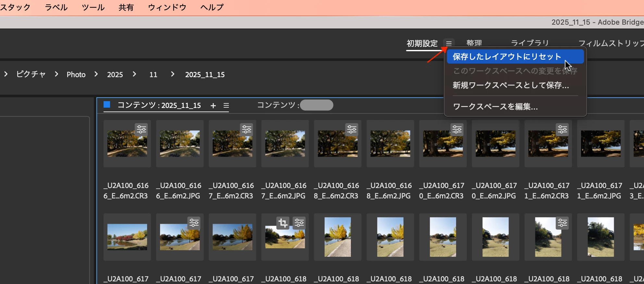Click the blue square content panel icon

(x=107, y=104)
